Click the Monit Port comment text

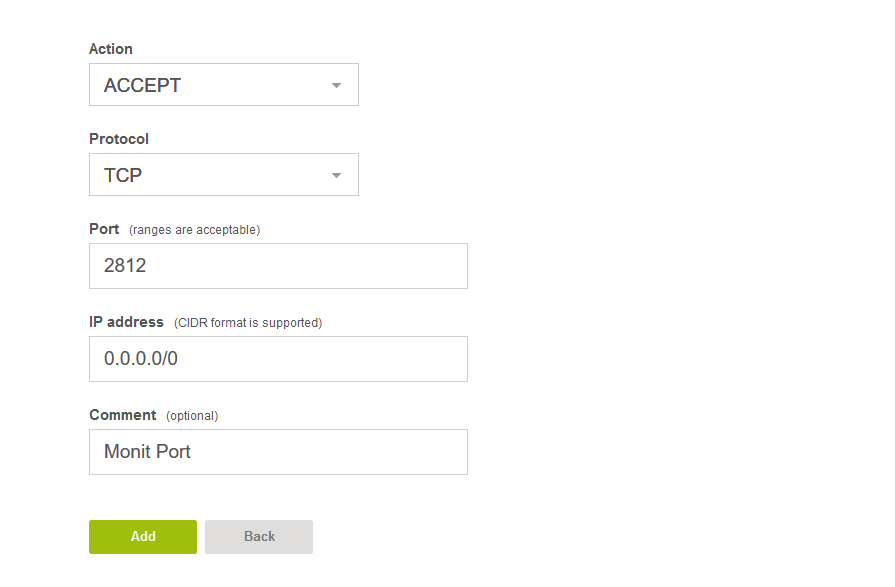click(x=148, y=452)
